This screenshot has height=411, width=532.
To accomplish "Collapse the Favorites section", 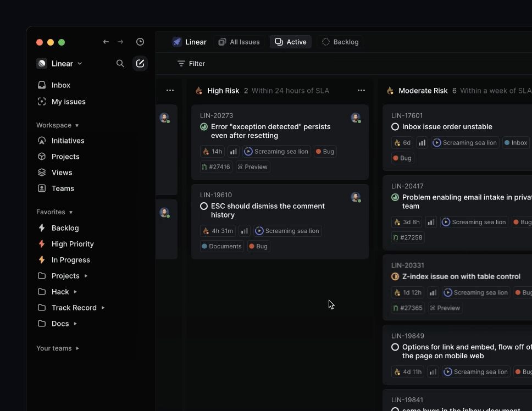I will point(54,212).
